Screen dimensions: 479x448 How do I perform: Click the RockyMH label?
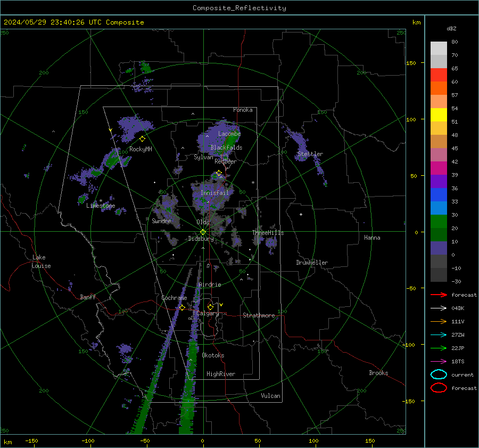click(141, 149)
